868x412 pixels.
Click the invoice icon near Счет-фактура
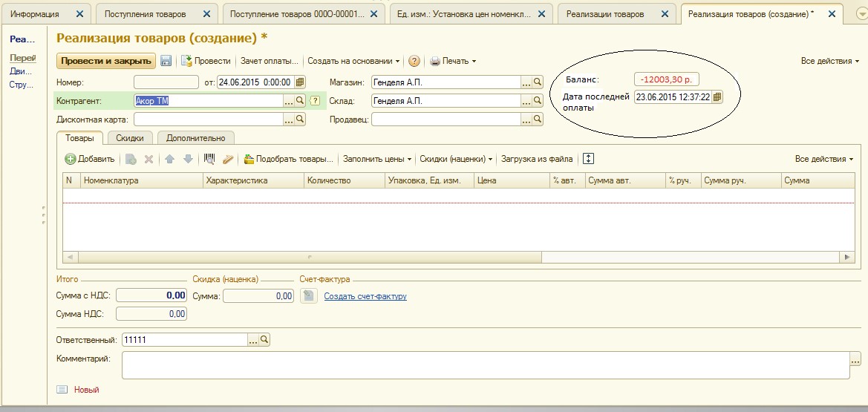310,296
